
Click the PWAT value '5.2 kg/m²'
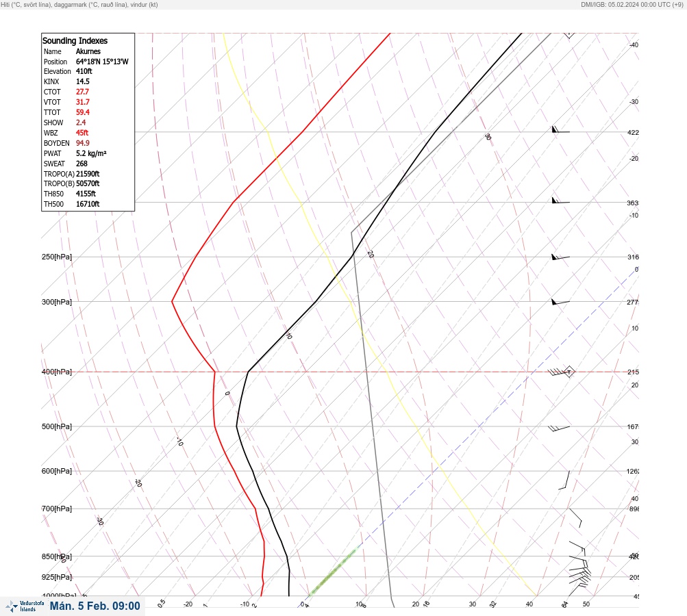(91, 153)
